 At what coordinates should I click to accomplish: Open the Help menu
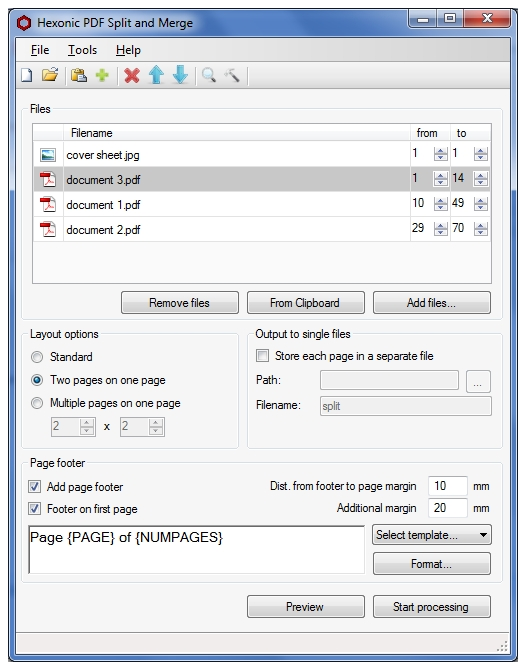128,50
